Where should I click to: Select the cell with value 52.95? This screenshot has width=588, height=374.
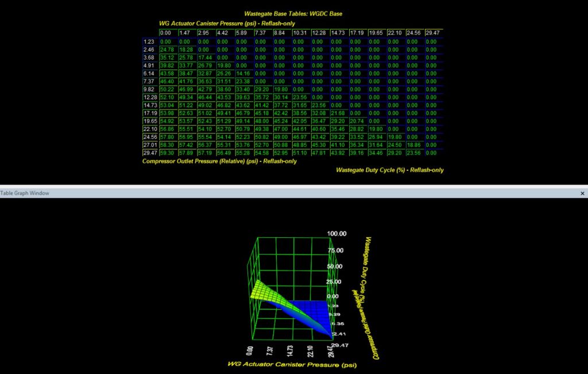[x=281, y=153]
